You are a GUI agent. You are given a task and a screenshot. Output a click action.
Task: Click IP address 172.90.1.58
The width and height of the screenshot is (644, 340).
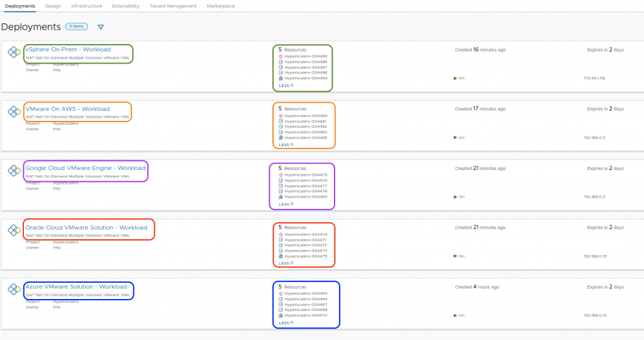594,78
